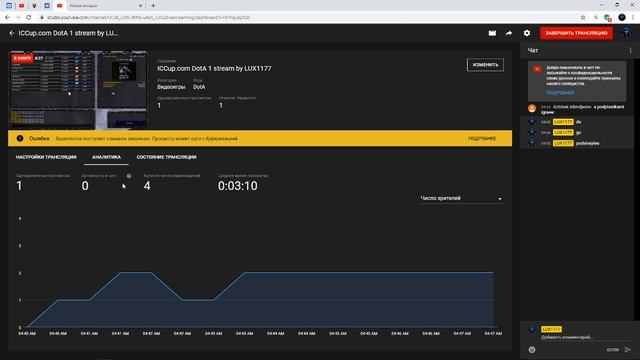
Task: Click stream title 'ICCup.com DotA 1 stream by LUX1177'
Action: (x=214, y=69)
